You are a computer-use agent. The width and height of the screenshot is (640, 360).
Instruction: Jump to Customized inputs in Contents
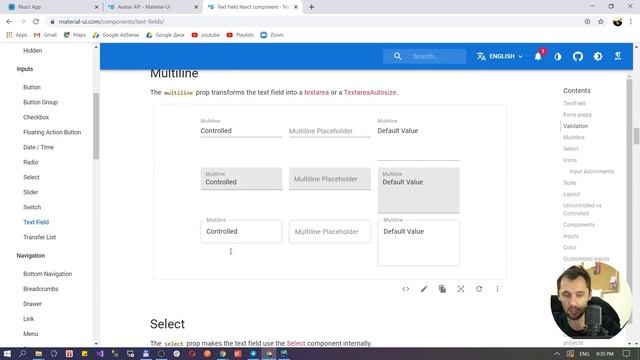click(586, 259)
